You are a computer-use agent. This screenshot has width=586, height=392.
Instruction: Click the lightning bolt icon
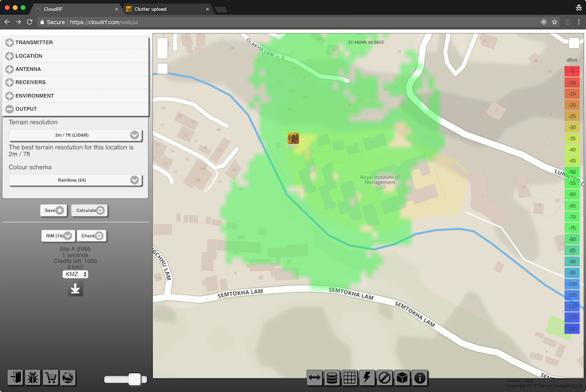[367, 378]
